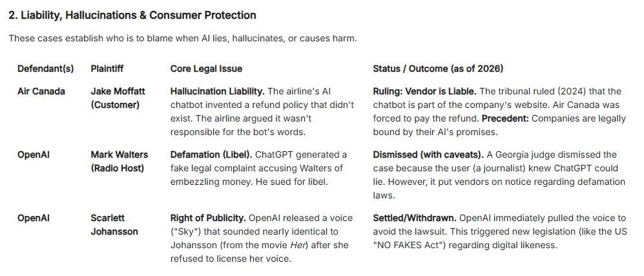Click the bold "Defamation (Libel)." text
Screen dimensions: 644x276
211,154
